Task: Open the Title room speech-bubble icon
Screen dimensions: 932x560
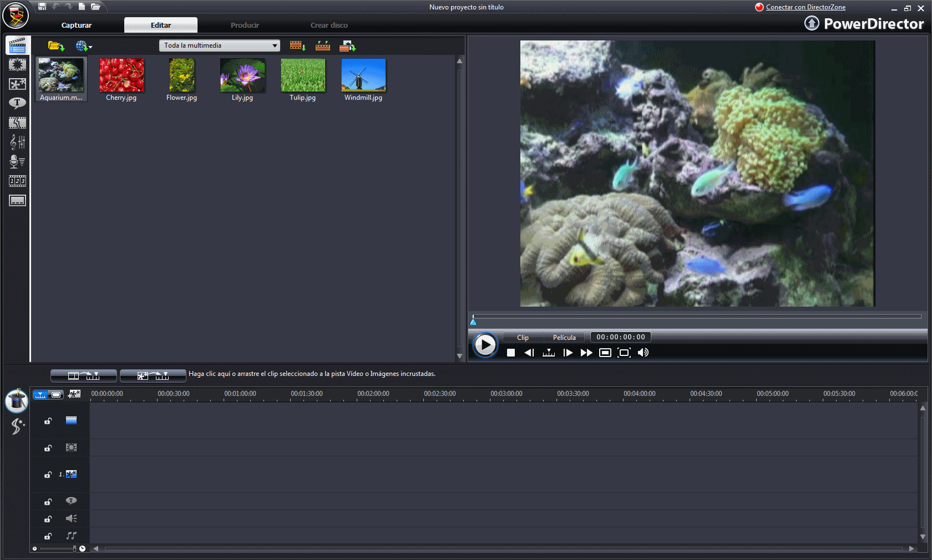Action: 17,103
